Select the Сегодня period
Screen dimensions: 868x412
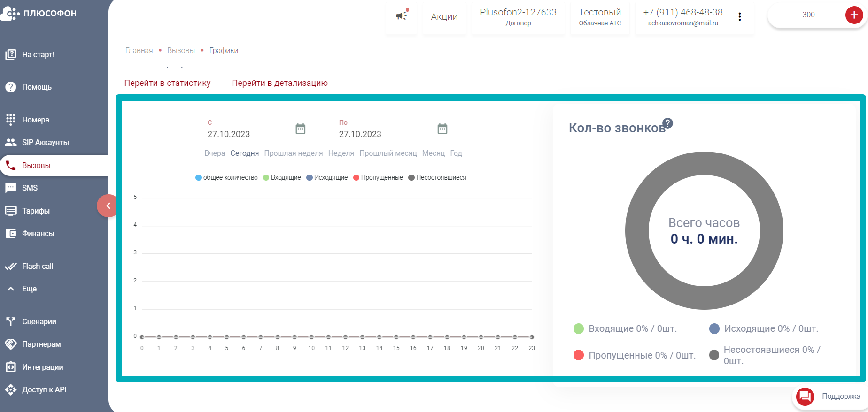245,153
